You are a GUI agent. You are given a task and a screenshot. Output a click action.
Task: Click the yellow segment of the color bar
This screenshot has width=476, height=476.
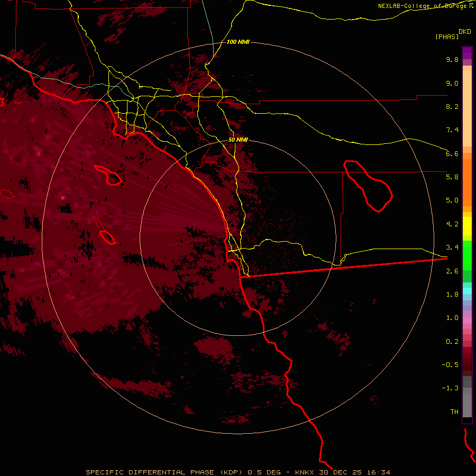[x=467, y=226]
